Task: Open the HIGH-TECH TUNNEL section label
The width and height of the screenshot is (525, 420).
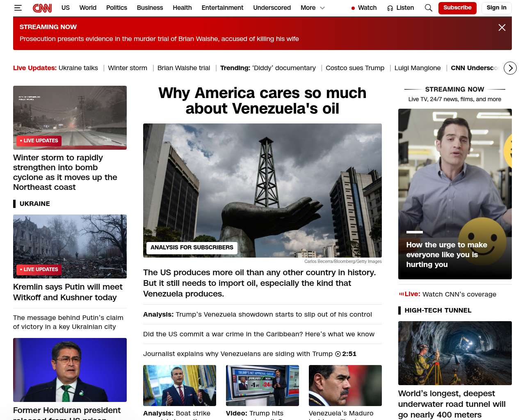Action: coord(438,310)
